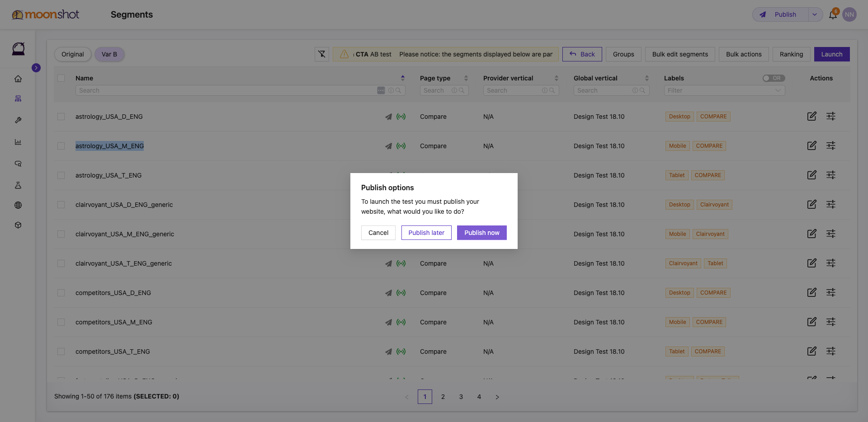This screenshot has width=868, height=422.
Task: Expand the sidebar with purple chevron
Action: [x=36, y=68]
